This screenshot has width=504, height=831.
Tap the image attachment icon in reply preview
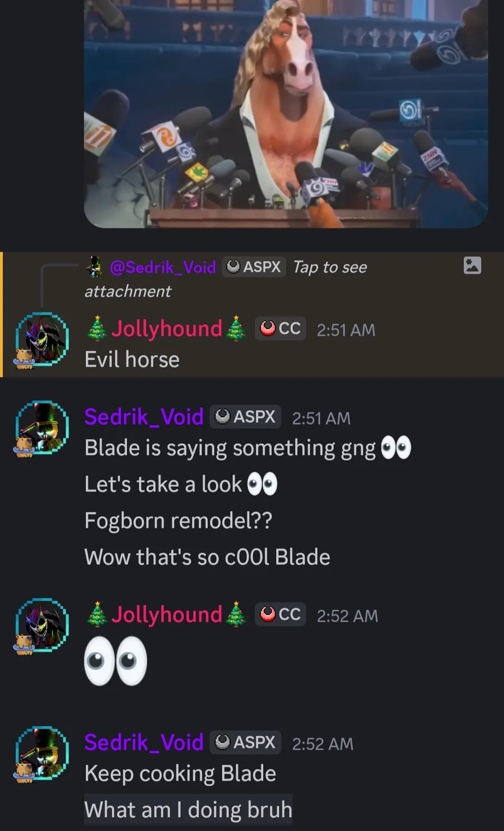click(x=472, y=266)
